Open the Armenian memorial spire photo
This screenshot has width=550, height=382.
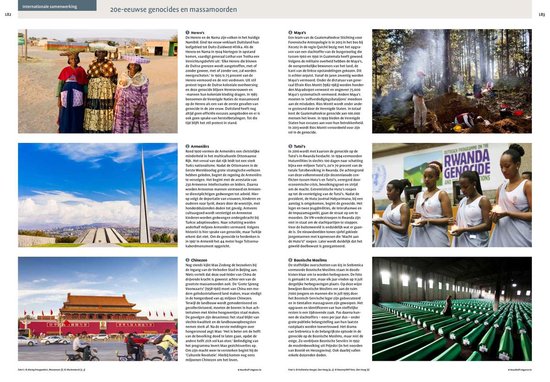pyautogui.click(x=98, y=195)
